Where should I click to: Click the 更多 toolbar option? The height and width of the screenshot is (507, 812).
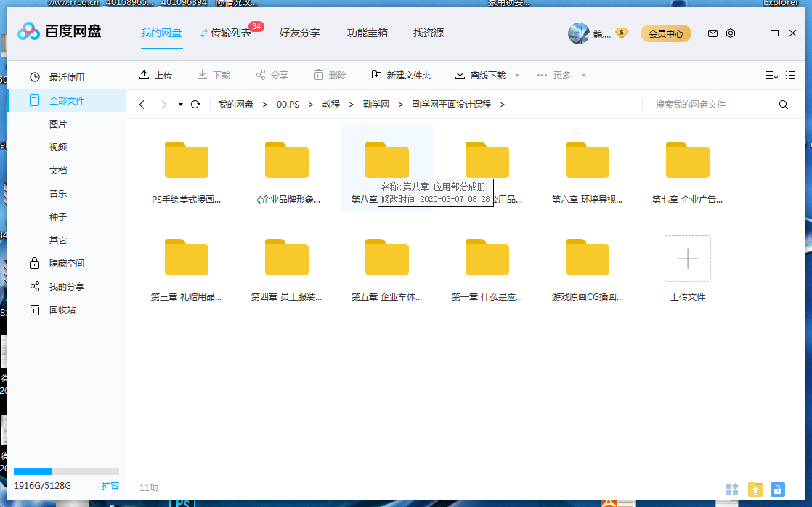(x=553, y=75)
